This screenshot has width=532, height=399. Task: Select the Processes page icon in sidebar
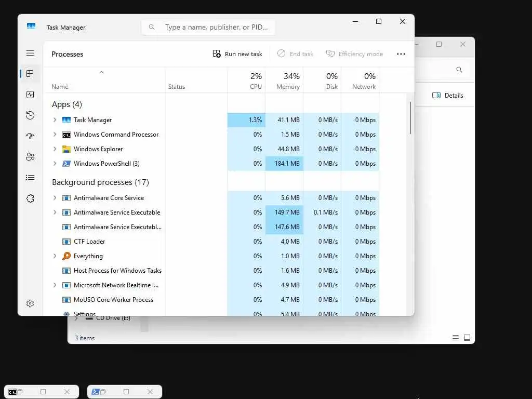point(30,74)
